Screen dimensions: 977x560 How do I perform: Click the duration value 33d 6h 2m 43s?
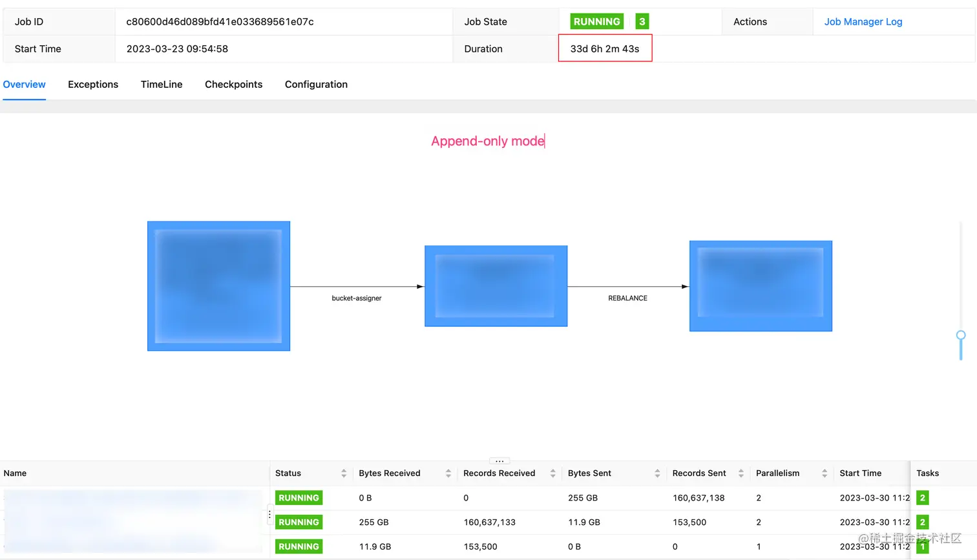tap(605, 49)
